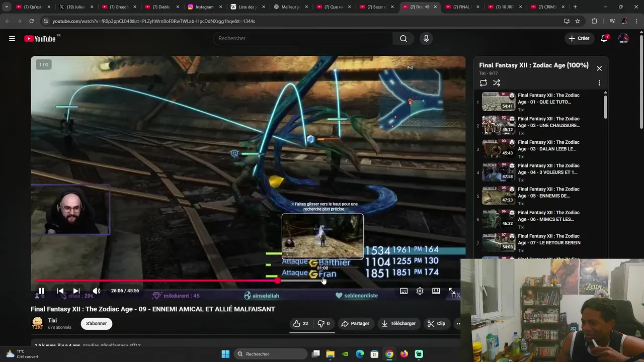644x362 pixels.
Task: Click the playlist panel scrollbar
Action: tap(605, 107)
